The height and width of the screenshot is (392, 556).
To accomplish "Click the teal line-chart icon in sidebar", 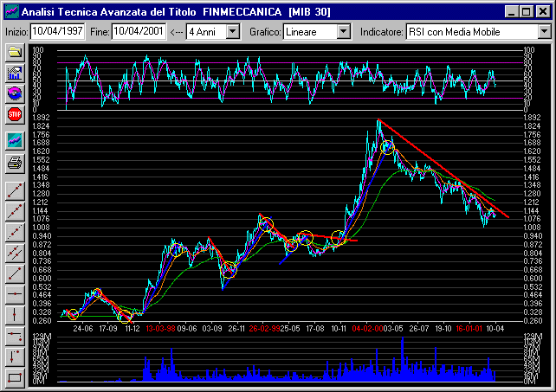I will point(15,141).
